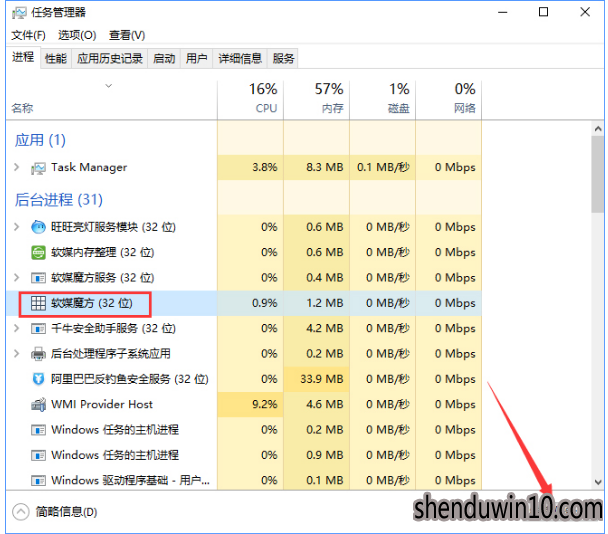Close the 任务管理器 window
Image resolution: width=608 pixels, height=534 pixels.
[x=585, y=12]
